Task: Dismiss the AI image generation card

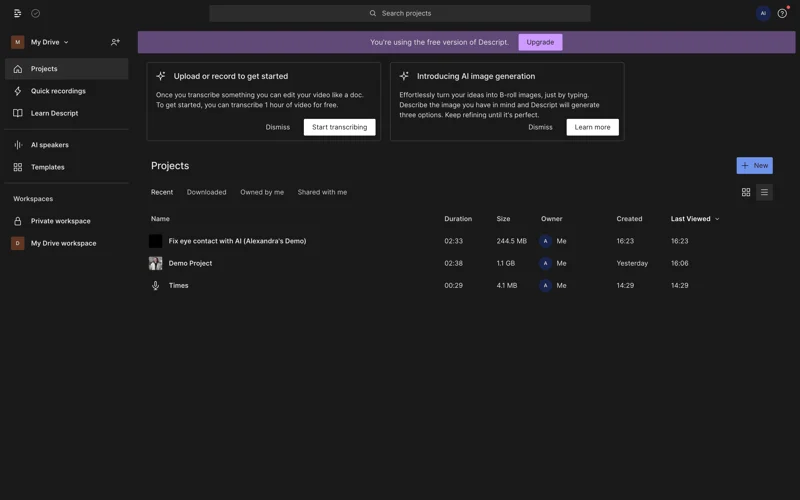Action: point(540,127)
